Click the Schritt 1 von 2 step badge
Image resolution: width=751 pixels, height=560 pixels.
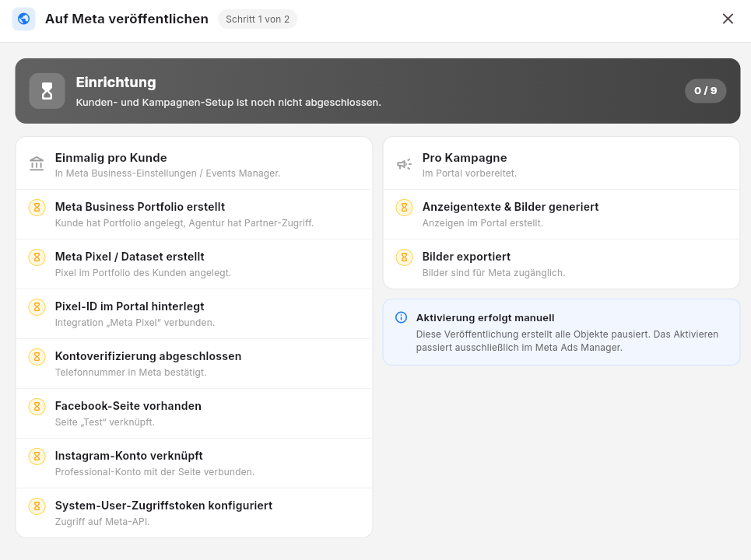tap(258, 19)
